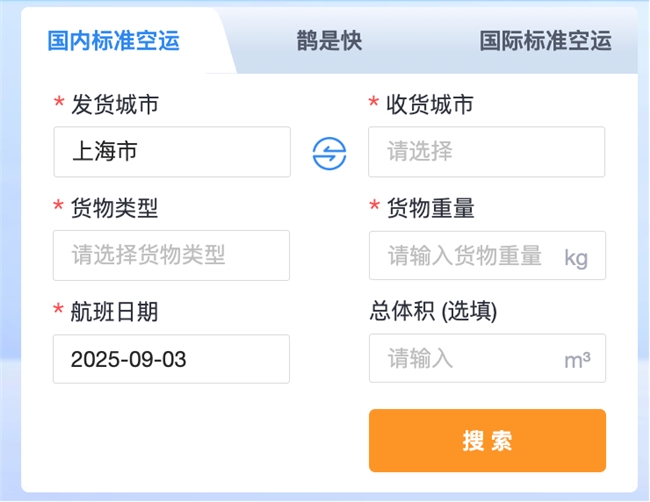Open the 发货城市 field showing 上海市
Image resolution: width=650 pixels, height=502 pixels.
(171, 152)
